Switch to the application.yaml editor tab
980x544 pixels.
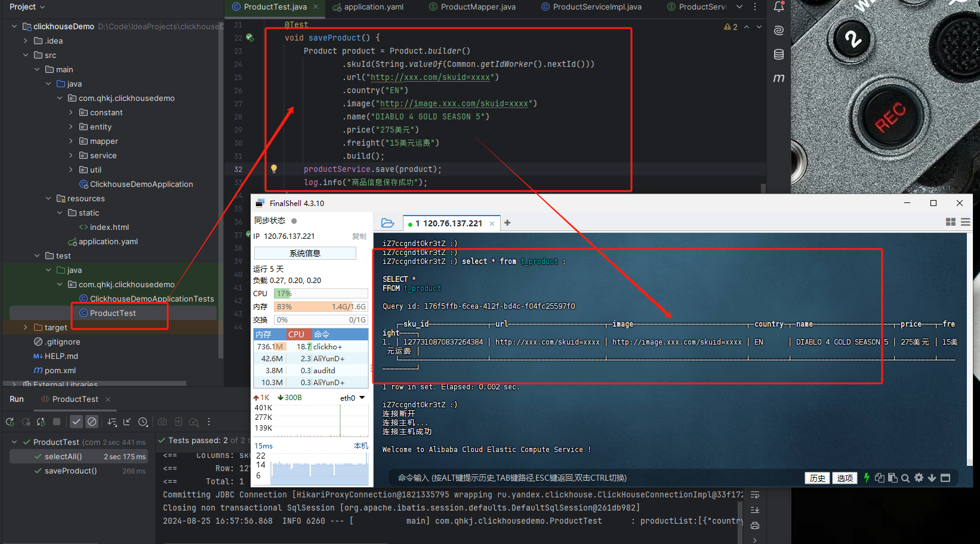(x=368, y=7)
